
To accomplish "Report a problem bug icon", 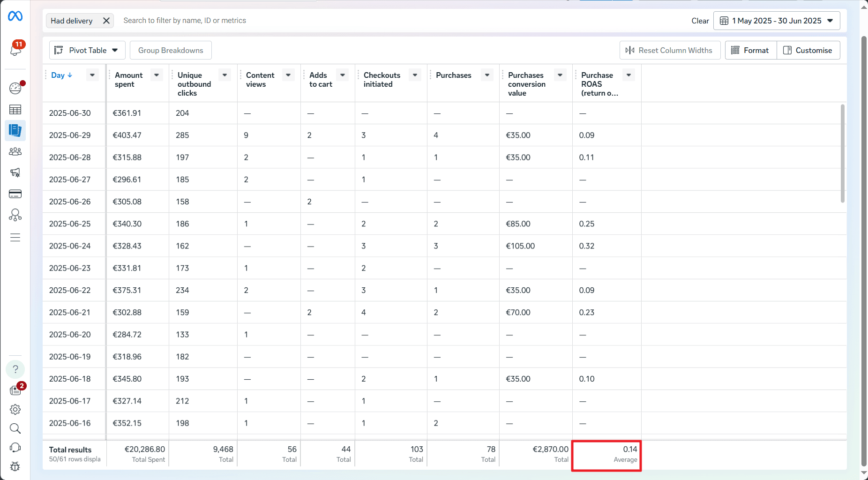I will tap(15, 466).
